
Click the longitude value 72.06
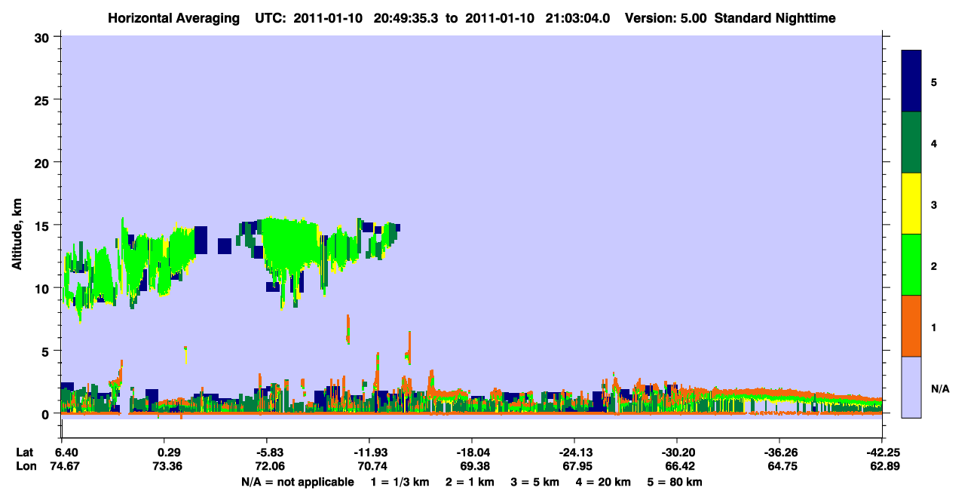[271, 466]
